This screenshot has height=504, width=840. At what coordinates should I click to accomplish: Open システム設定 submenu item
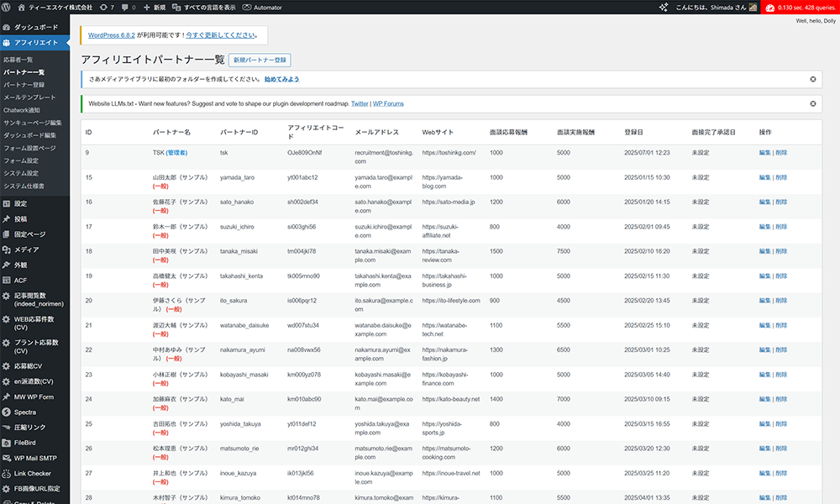coord(21,174)
